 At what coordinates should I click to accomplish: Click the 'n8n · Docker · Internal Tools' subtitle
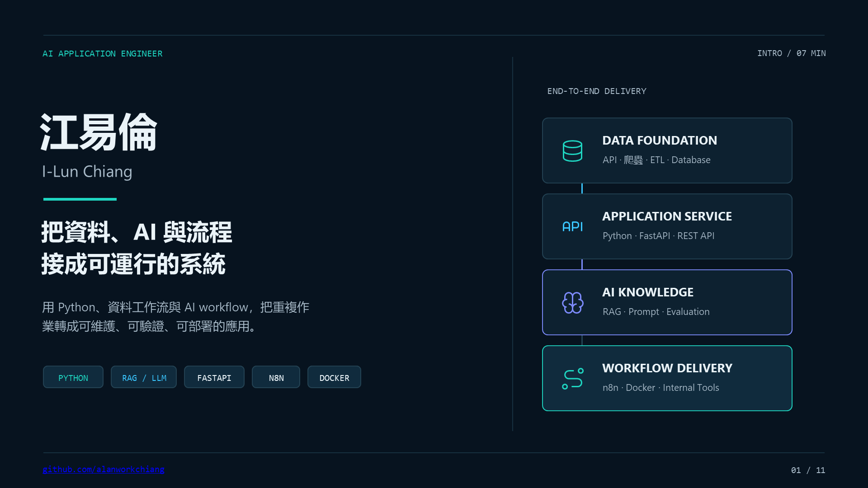(660, 388)
